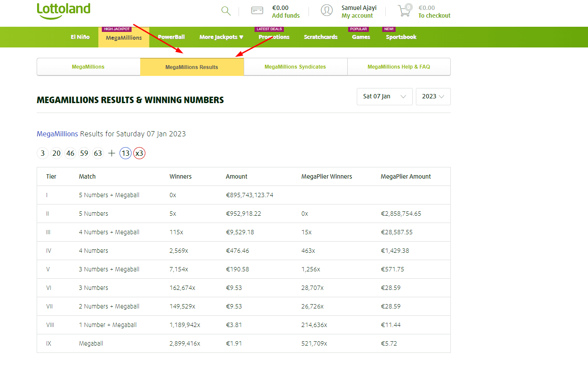This screenshot has width=588, height=371.
Task: Click the 28,707x MegaPlier winners cell
Action: pyautogui.click(x=312, y=288)
